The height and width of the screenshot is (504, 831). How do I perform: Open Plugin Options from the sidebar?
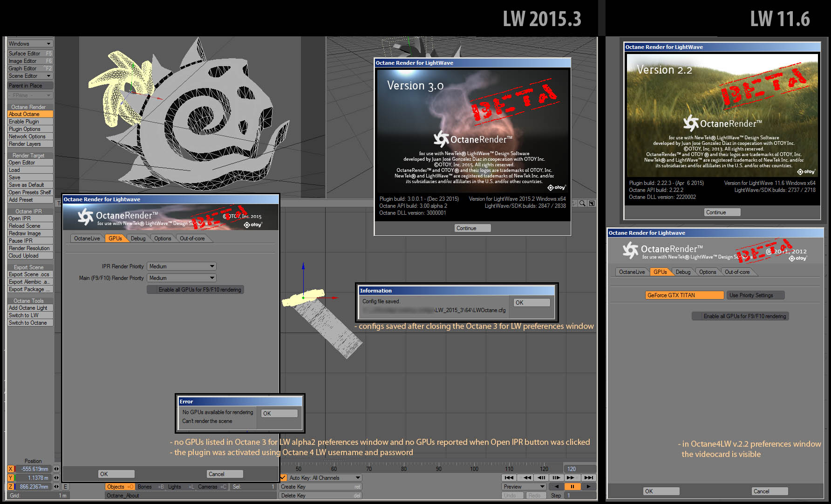click(30, 129)
